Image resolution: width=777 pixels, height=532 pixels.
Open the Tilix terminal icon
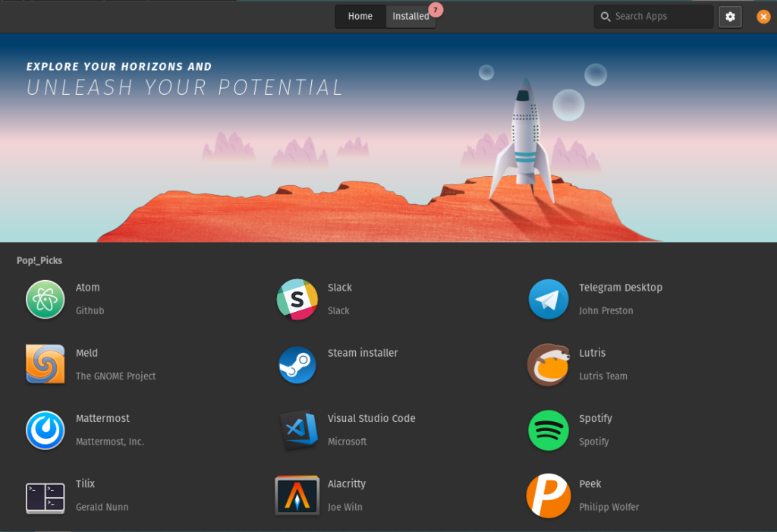[45, 498]
